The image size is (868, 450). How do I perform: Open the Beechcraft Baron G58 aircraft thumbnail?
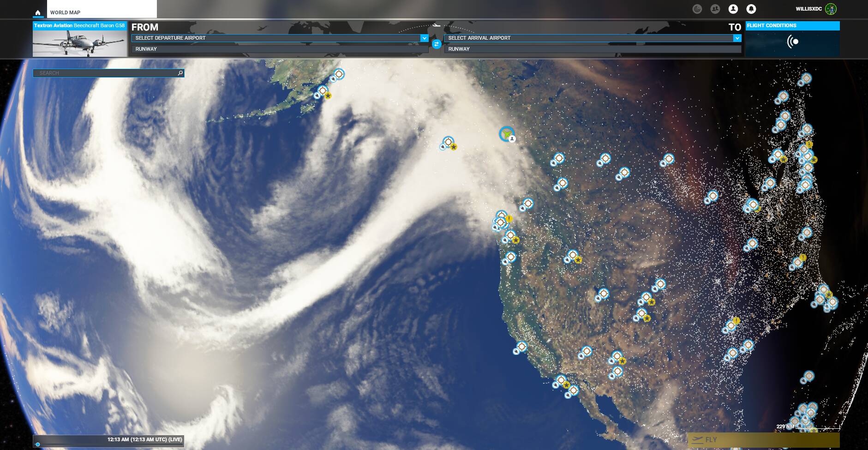(80, 39)
